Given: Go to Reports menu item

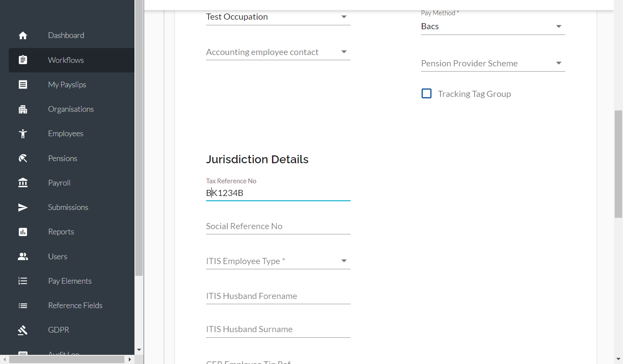Looking at the screenshot, I should pyautogui.click(x=61, y=232).
